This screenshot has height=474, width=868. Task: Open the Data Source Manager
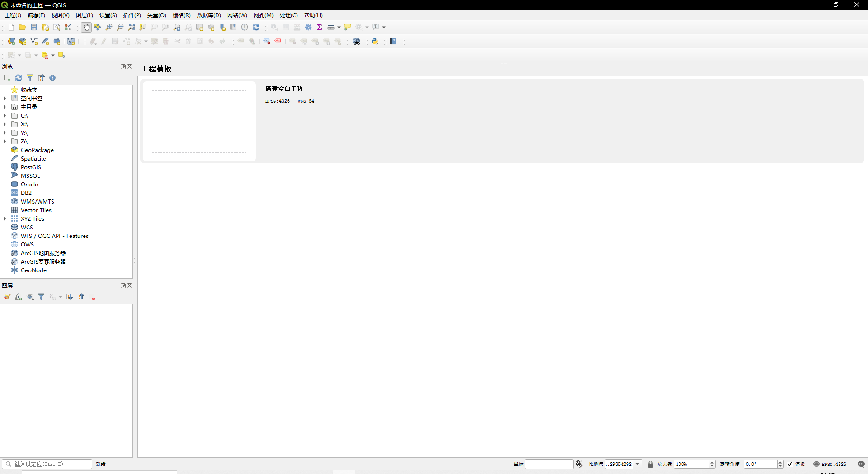[x=11, y=41]
